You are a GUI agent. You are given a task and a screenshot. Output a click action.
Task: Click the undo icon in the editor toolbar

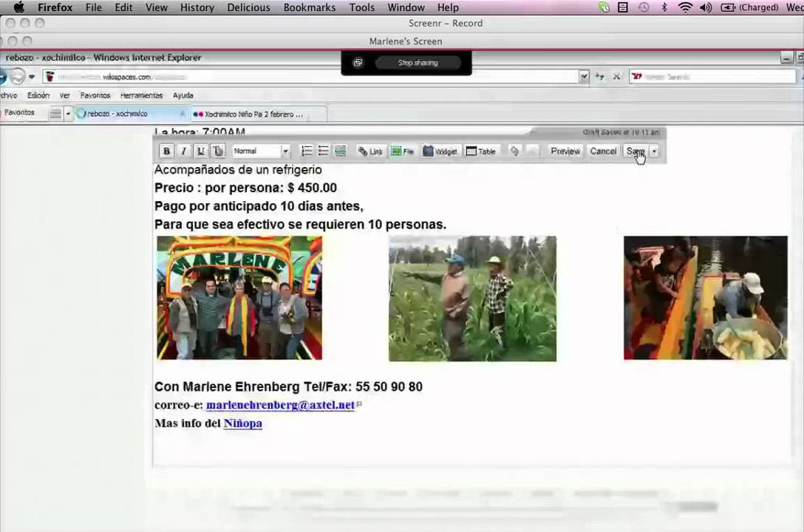514,151
